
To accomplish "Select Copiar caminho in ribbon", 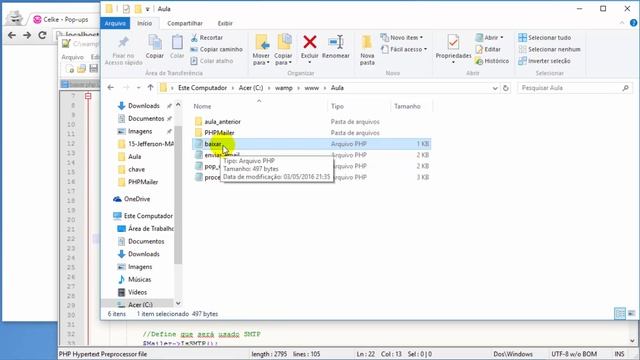I will [x=216, y=49].
